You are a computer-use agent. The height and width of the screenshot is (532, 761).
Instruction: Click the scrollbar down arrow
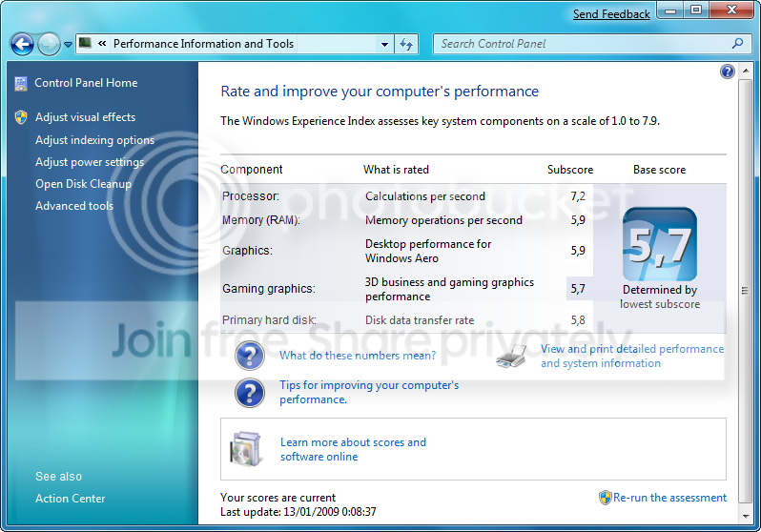[746, 516]
